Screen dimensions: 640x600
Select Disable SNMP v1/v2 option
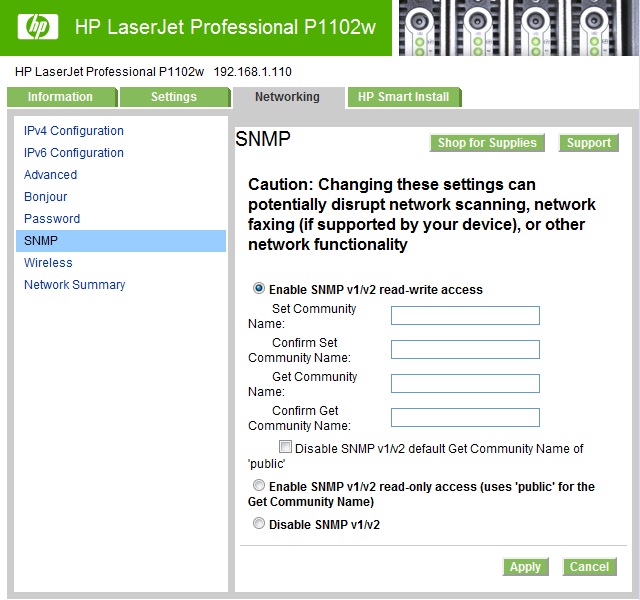click(x=258, y=523)
